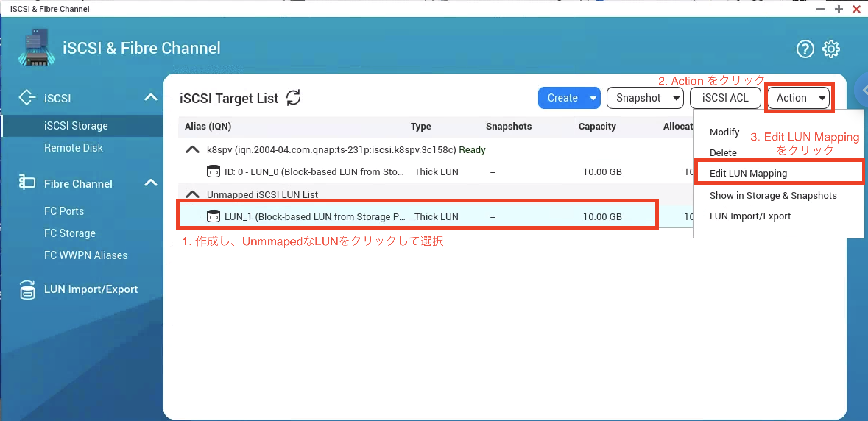Open FC Storage in the sidebar

[x=70, y=233]
